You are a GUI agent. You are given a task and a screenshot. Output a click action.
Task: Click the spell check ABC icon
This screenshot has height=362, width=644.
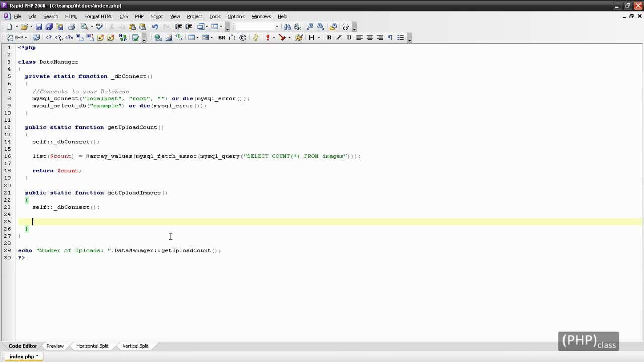pyautogui.click(x=99, y=27)
